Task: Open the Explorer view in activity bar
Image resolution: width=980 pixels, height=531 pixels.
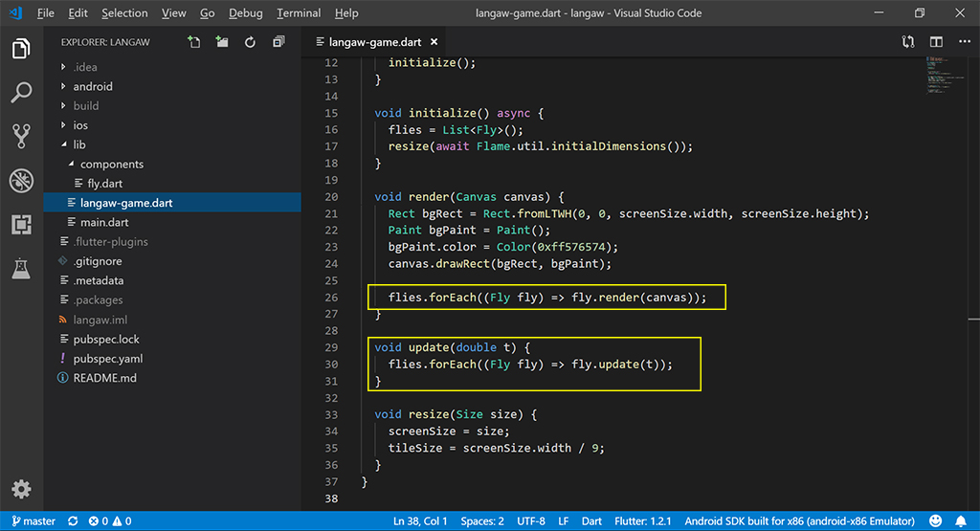Action: (x=21, y=50)
